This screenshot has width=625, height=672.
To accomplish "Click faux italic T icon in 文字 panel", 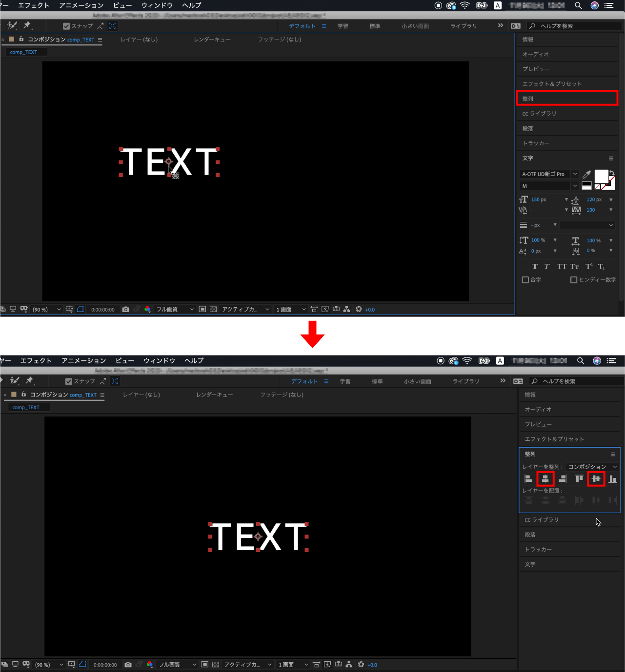I will (547, 266).
